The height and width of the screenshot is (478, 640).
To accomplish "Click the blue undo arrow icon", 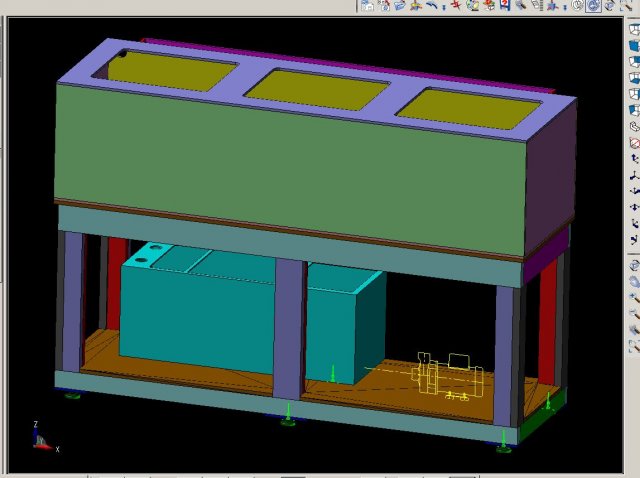I will pyautogui.click(x=431, y=5).
